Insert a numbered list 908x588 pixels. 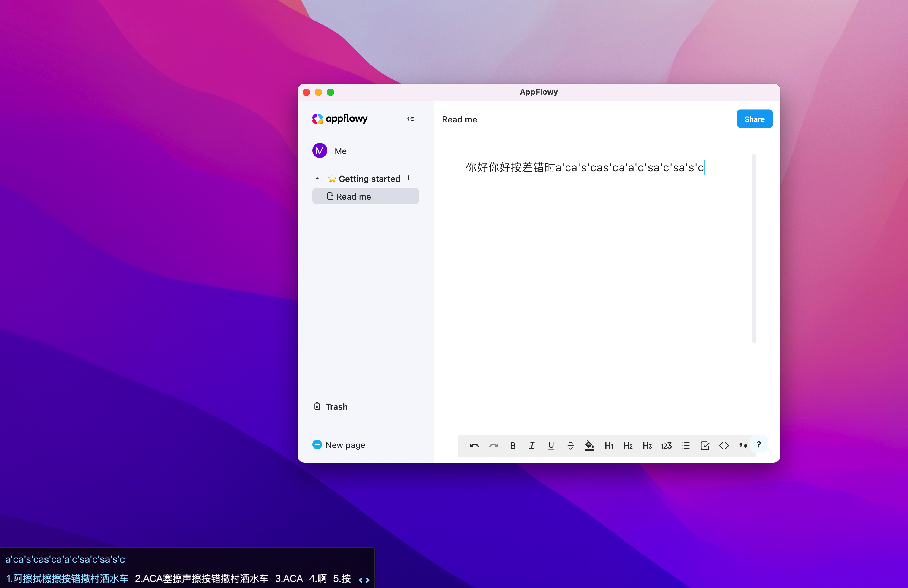(x=666, y=446)
